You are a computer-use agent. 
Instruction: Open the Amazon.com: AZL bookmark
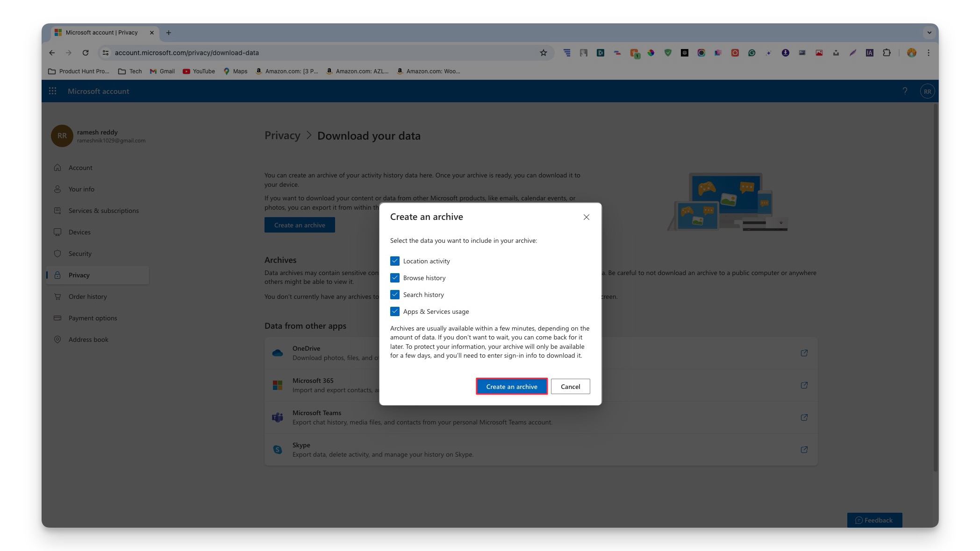click(357, 71)
